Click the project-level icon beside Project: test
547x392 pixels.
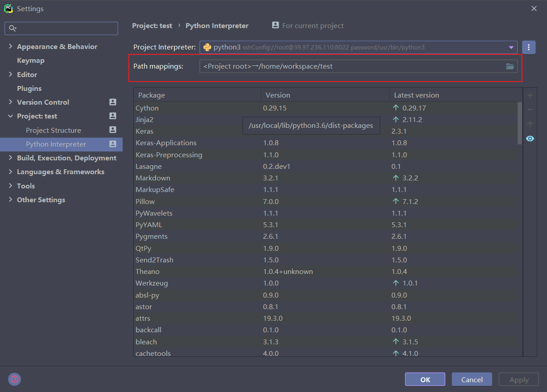tap(113, 116)
